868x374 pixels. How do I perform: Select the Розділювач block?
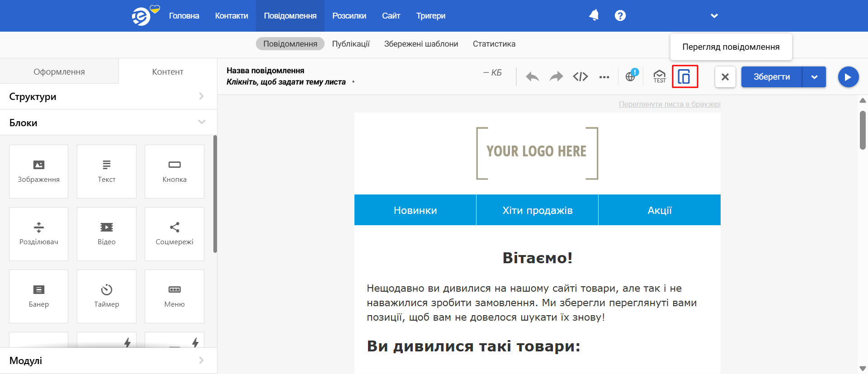[x=39, y=234]
